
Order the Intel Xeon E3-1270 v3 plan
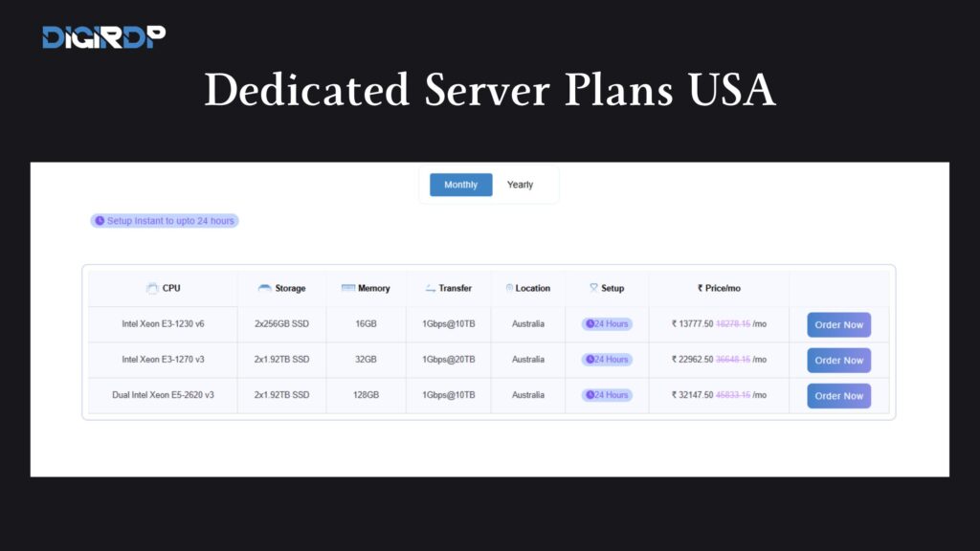click(x=838, y=361)
